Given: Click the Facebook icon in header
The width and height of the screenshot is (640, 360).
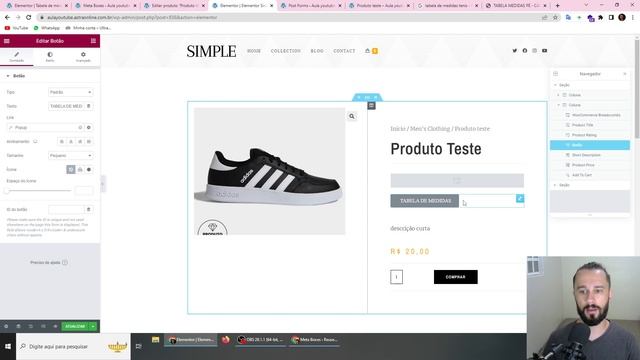Looking at the screenshot, I should pos(524,51).
